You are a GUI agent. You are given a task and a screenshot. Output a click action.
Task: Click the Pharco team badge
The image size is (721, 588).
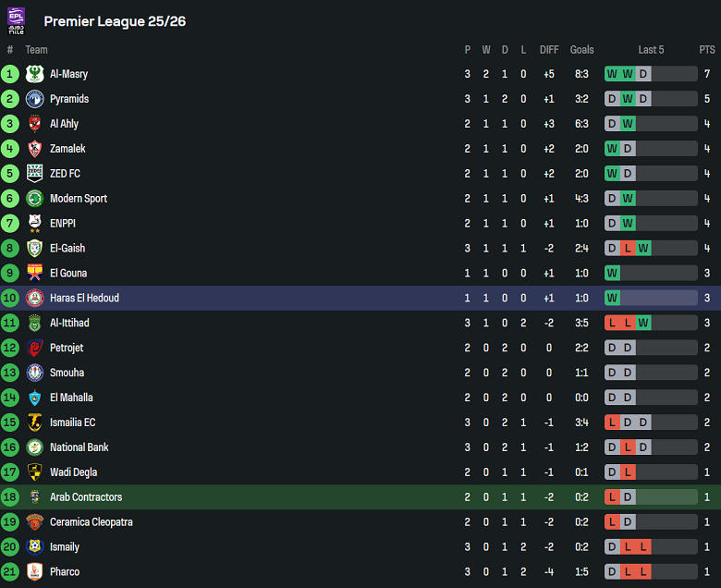coord(35,572)
